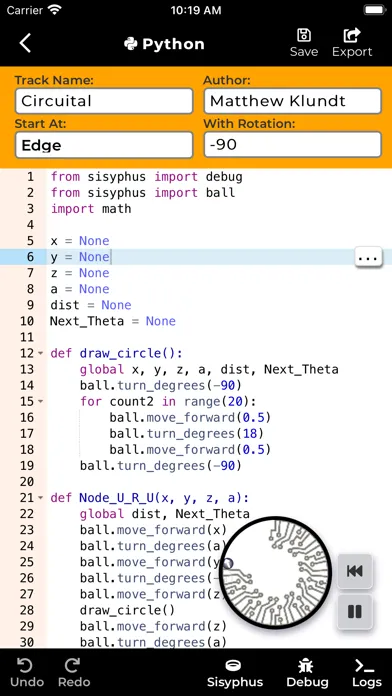Click line number 11 in gutter

(27, 337)
